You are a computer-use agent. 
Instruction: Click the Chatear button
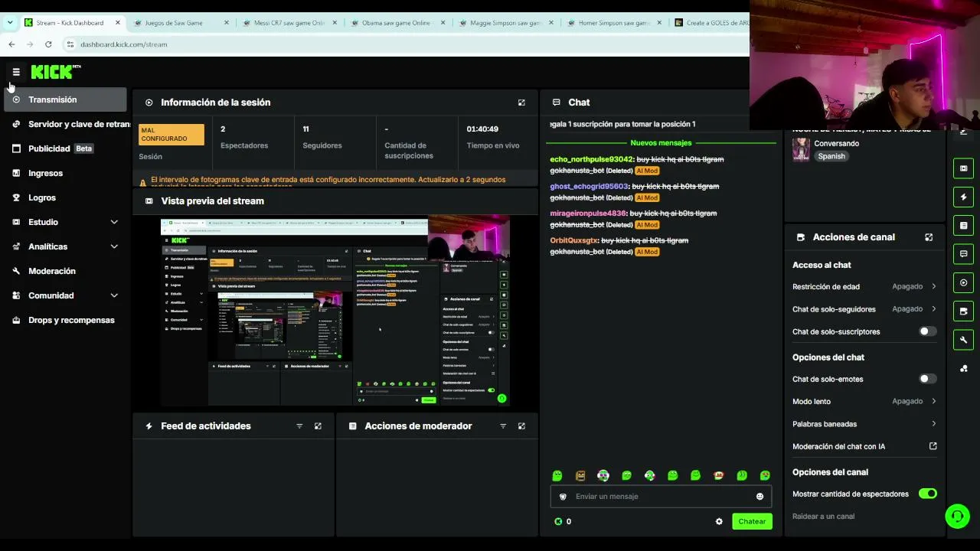(752, 522)
